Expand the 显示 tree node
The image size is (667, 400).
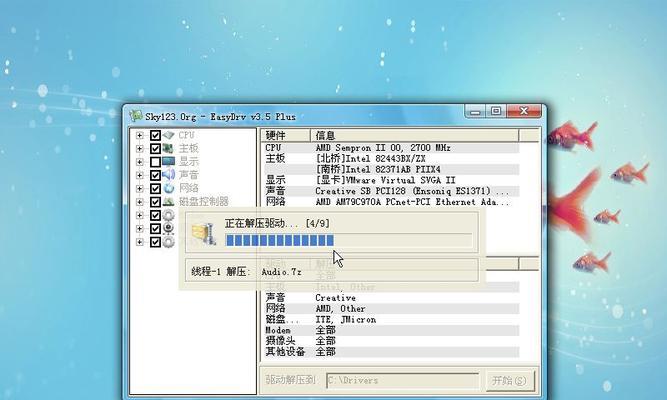pyautogui.click(x=140, y=162)
